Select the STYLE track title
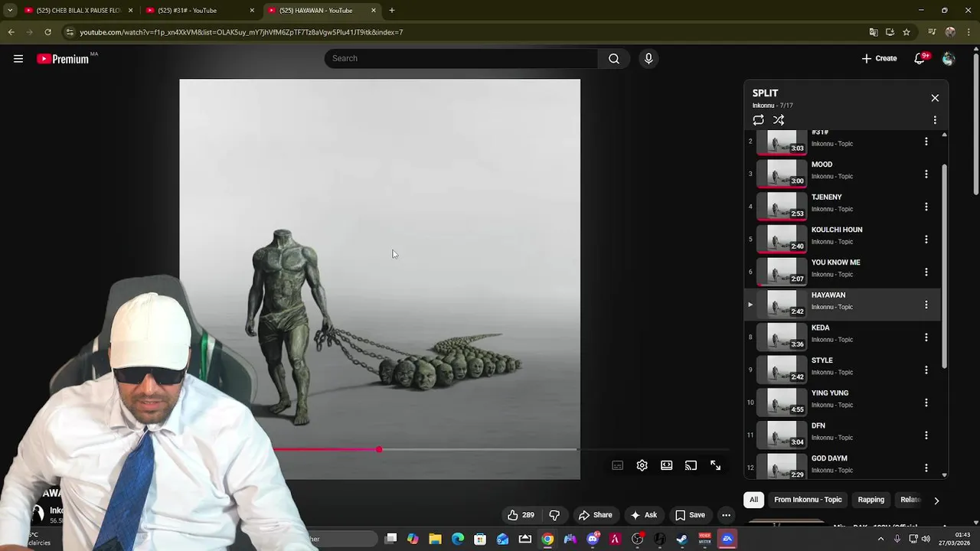This screenshot has width=980, height=551. pos(822,360)
